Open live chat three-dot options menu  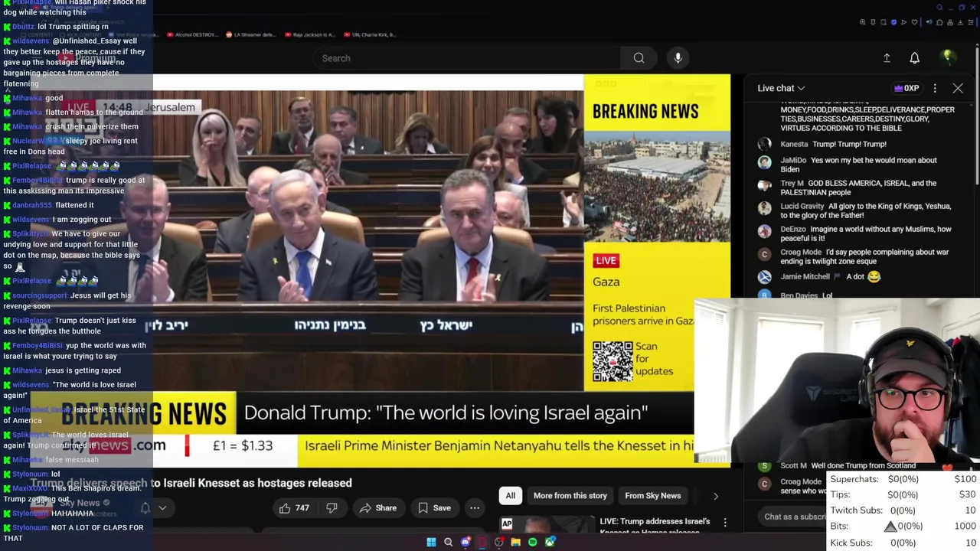point(935,88)
